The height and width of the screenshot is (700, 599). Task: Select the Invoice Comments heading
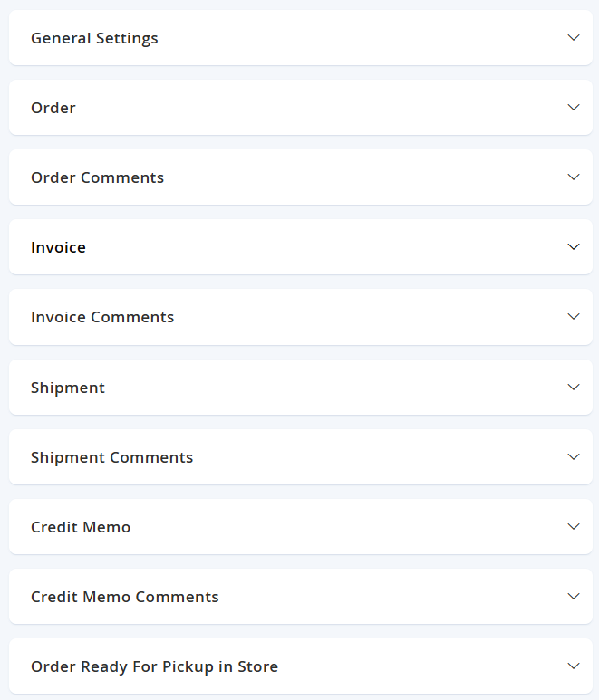point(102,318)
